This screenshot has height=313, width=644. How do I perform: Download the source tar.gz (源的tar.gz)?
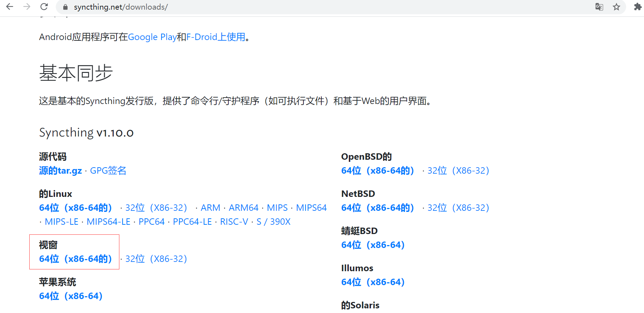60,170
